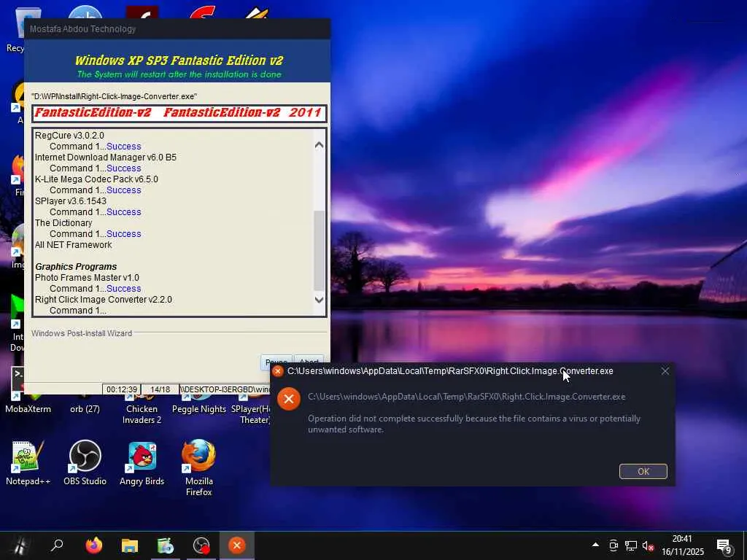747x560 pixels.
Task: Click the error icon in dialog title bar
Action: point(278,371)
